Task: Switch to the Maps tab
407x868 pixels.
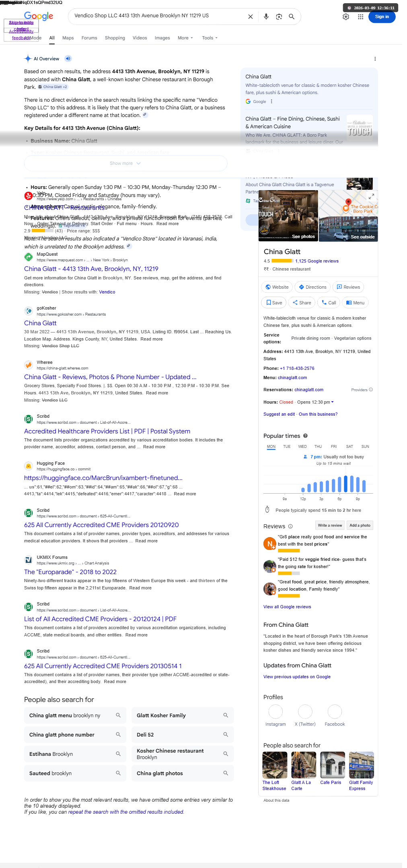Action: (x=68, y=38)
